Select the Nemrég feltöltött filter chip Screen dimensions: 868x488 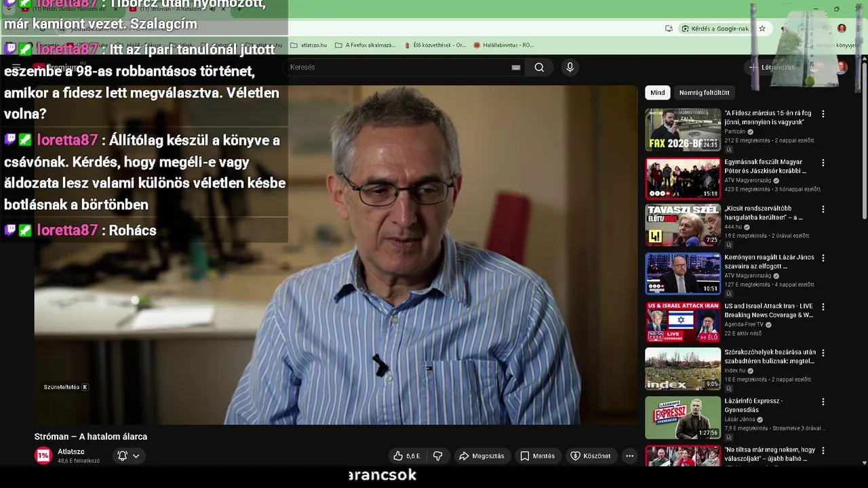704,93
